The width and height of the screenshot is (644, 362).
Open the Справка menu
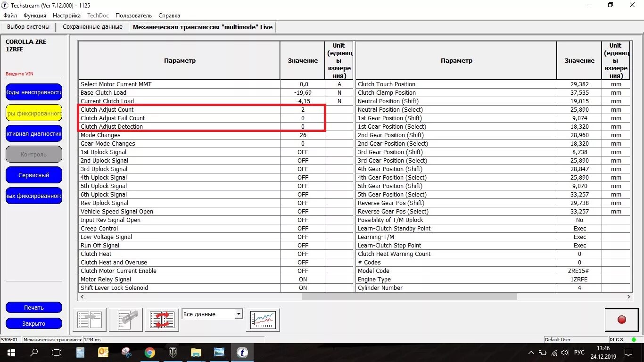(169, 16)
